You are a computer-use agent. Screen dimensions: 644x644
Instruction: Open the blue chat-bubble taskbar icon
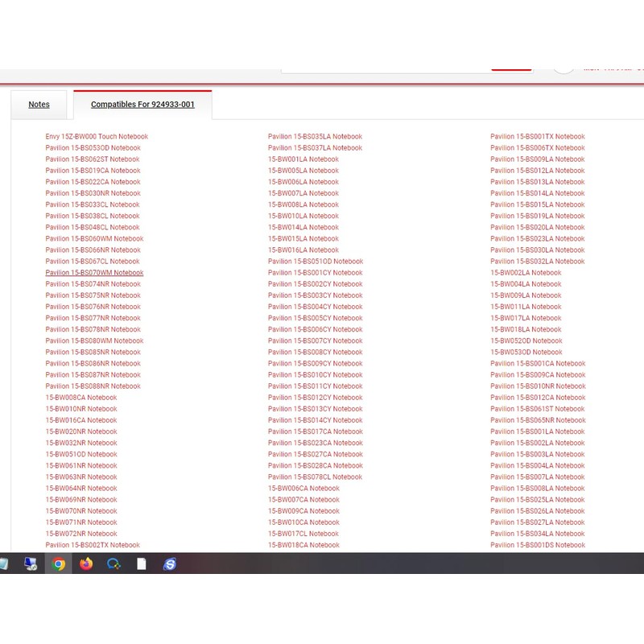(114, 563)
